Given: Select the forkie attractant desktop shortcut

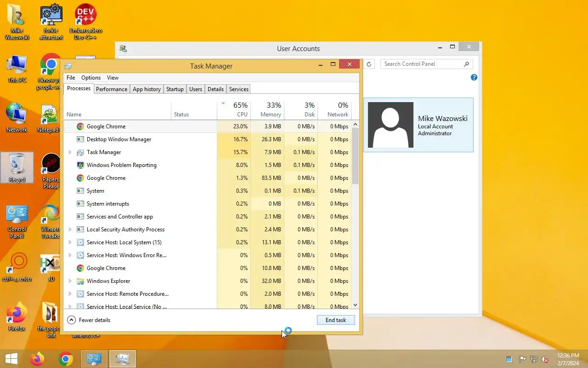Looking at the screenshot, I should pyautogui.click(x=51, y=22).
